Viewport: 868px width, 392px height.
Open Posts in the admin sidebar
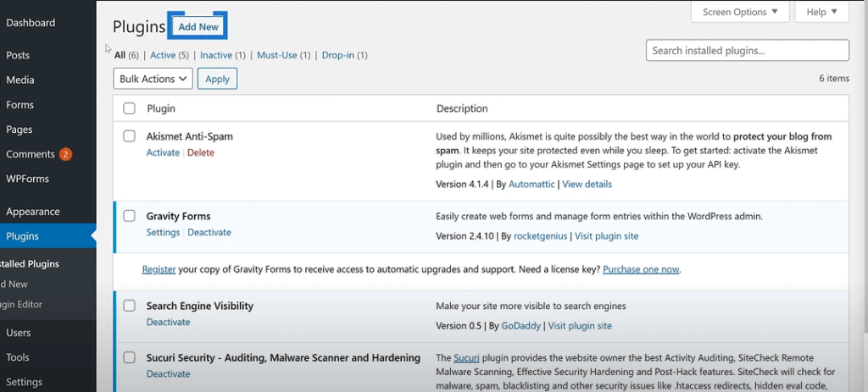18,55
